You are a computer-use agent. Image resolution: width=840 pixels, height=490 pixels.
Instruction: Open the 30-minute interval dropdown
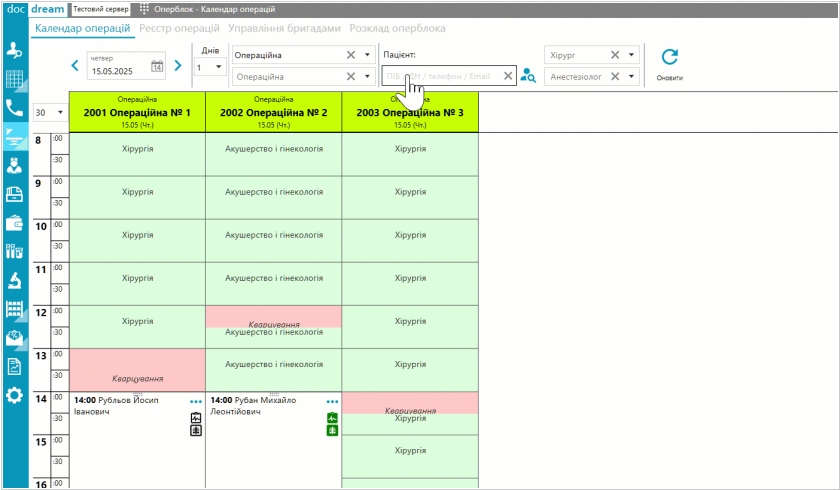60,113
